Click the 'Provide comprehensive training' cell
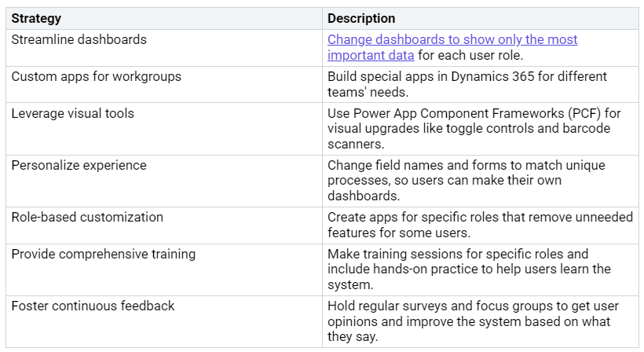The width and height of the screenshot is (644, 352). (164, 269)
